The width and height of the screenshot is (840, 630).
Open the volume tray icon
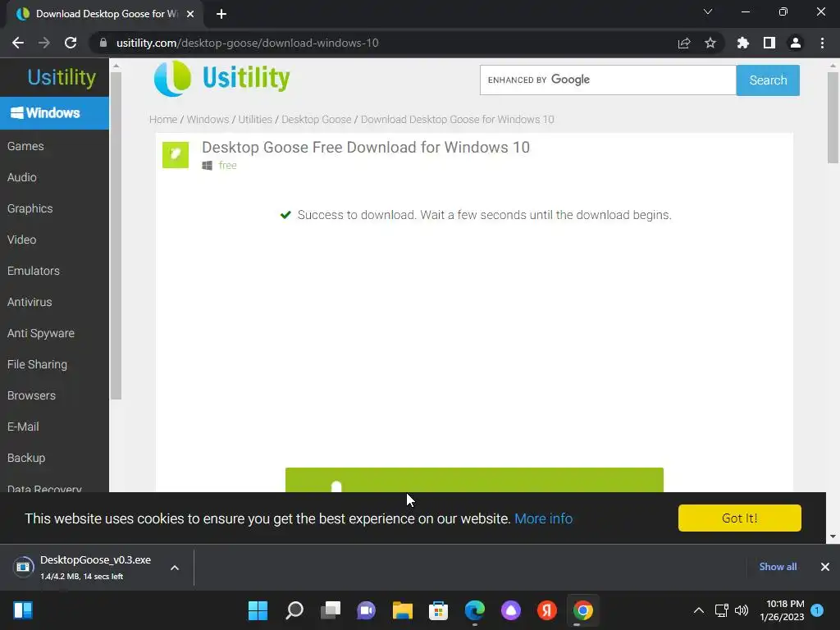click(x=742, y=610)
